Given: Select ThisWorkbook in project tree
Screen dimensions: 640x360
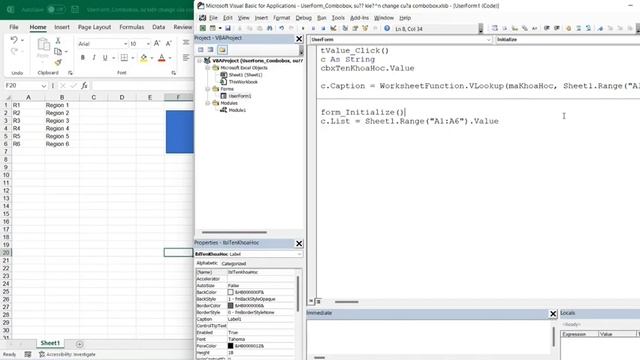Looking at the screenshot, I should pyautogui.click(x=243, y=82).
